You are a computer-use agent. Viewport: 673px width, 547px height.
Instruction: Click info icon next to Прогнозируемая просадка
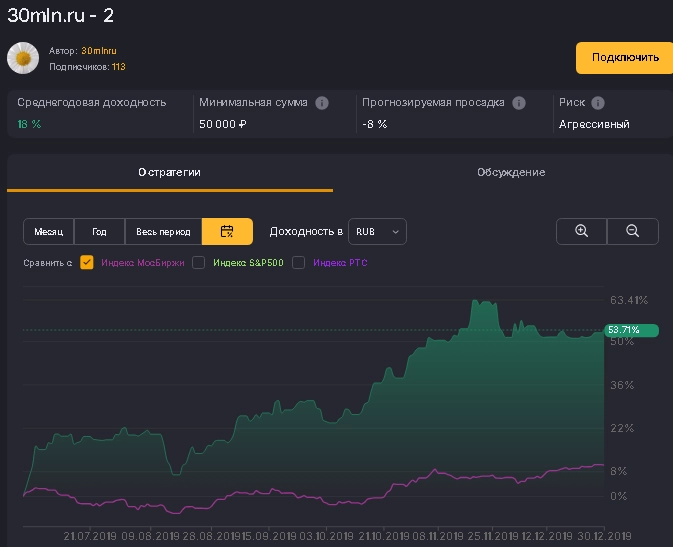(x=519, y=103)
